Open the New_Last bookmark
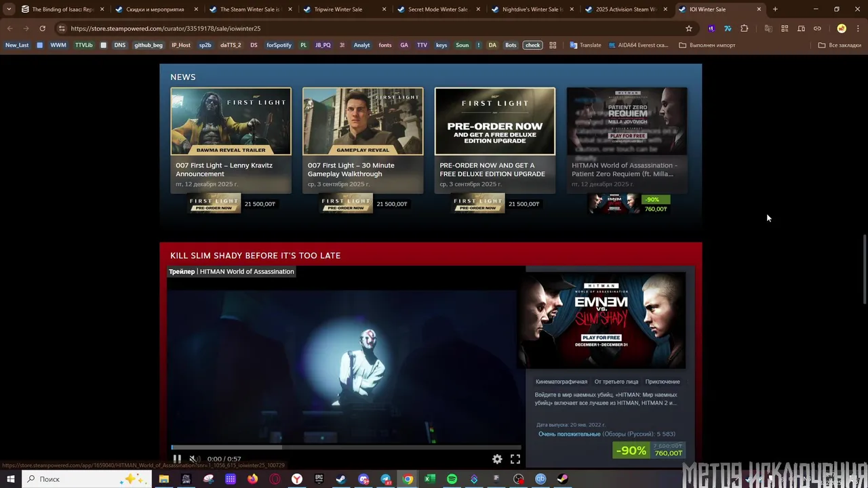The width and height of the screenshot is (868, 488). pyautogui.click(x=17, y=45)
